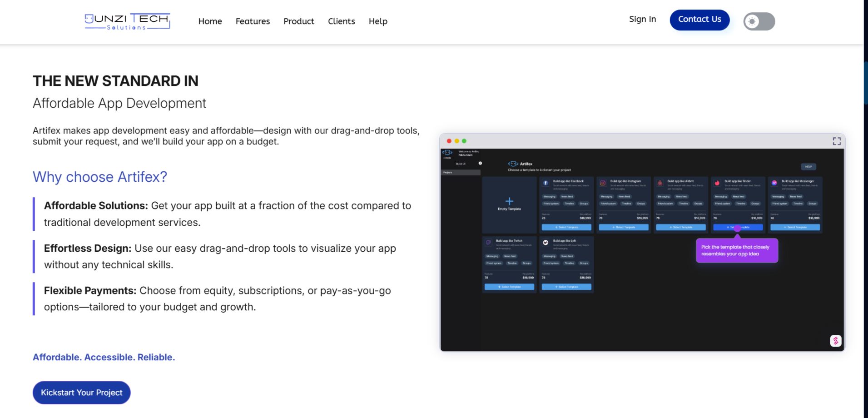Click the plus icon for Empty Template
Viewport: 868px width, 418px height.
click(x=509, y=201)
